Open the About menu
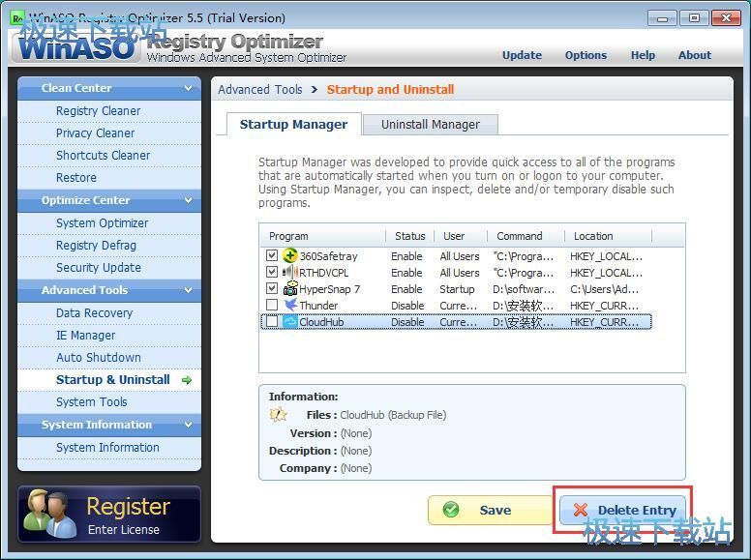This screenshot has height=560, width=751. click(x=695, y=55)
